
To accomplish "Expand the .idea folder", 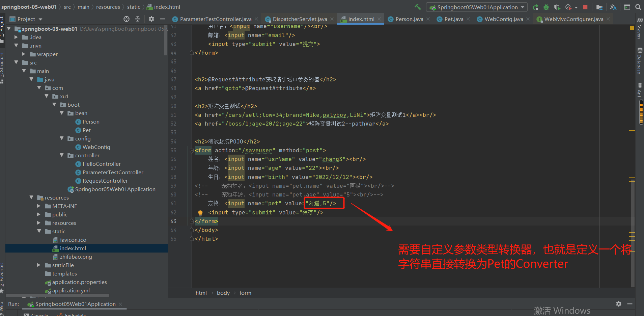I will (16, 37).
